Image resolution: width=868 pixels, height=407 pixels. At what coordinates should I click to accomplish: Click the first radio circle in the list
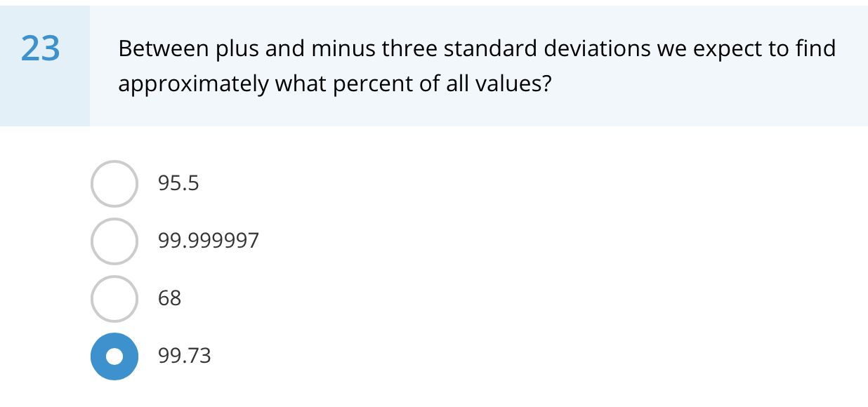114,184
